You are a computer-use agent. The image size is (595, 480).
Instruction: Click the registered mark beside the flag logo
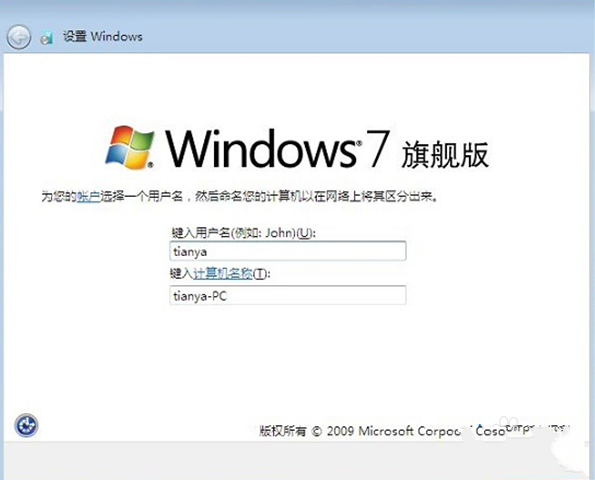point(151,165)
